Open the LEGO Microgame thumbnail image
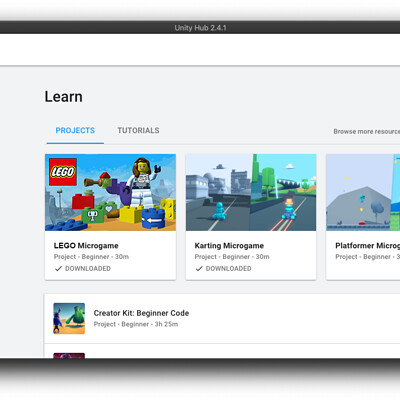The image size is (400, 400). (110, 192)
